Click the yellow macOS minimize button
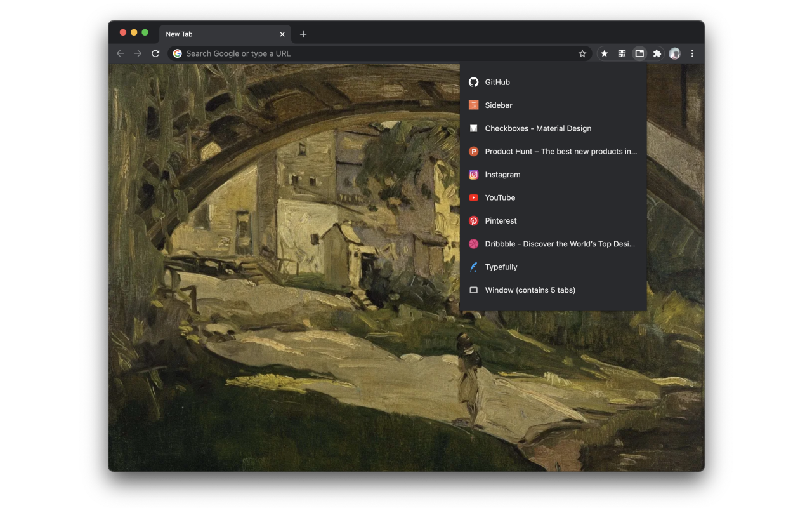Screen dimensions: 812x508 (134, 32)
